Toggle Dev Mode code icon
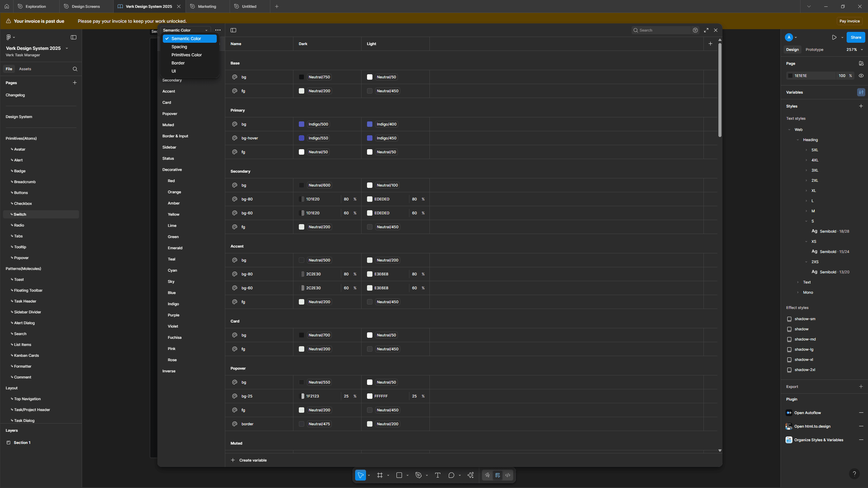The height and width of the screenshot is (488, 868). (x=508, y=475)
